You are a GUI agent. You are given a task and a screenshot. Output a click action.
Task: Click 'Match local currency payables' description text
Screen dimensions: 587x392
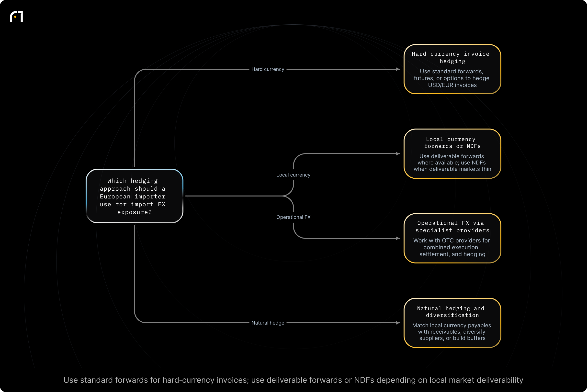coord(452,332)
